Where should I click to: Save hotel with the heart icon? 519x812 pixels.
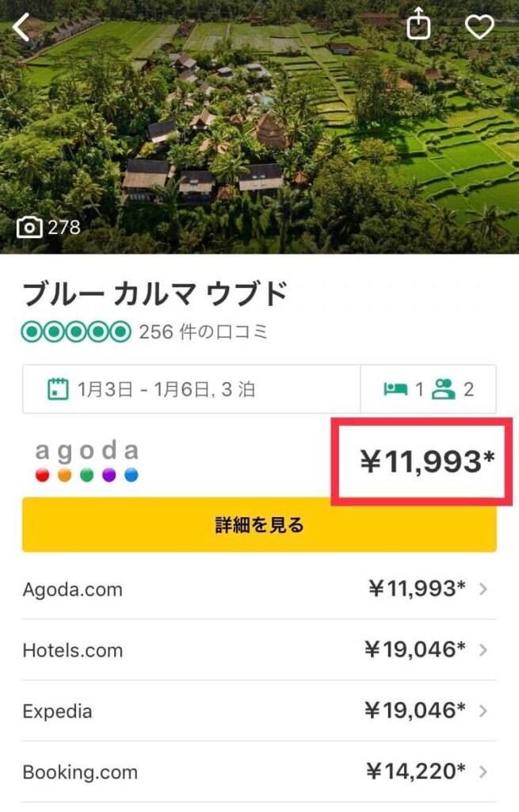point(479,27)
